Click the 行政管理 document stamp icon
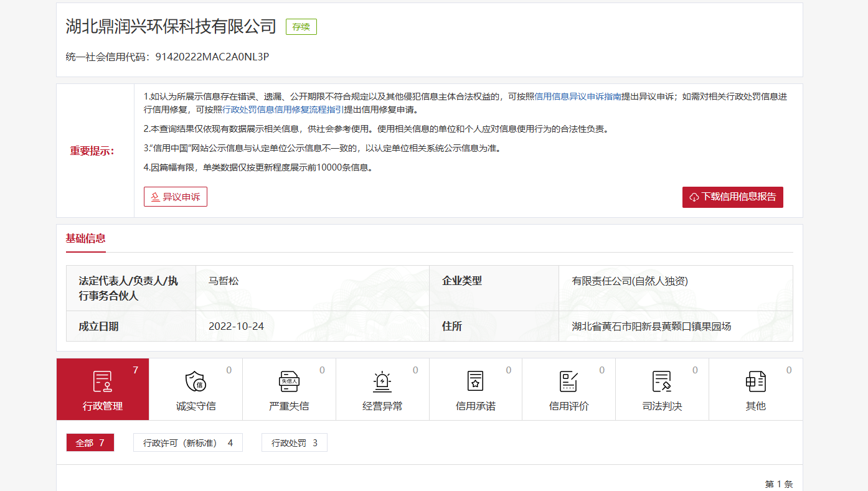 (103, 381)
